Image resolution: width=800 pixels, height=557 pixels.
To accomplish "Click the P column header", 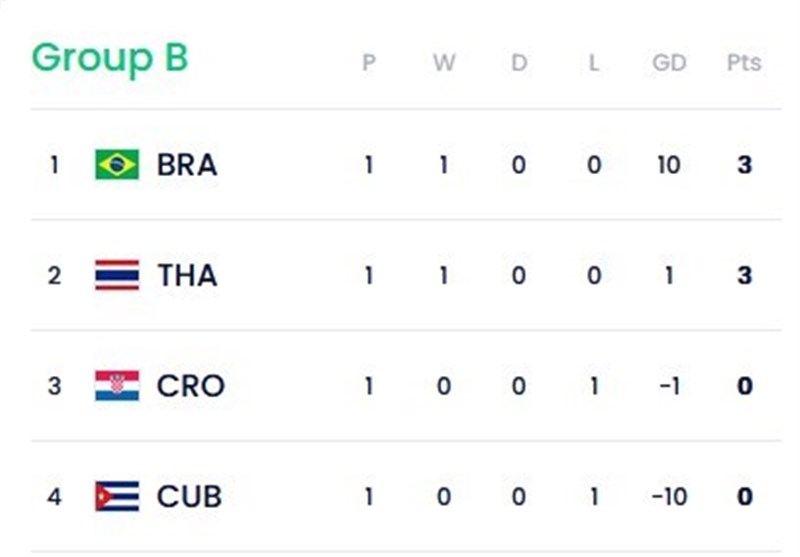I will (x=369, y=63).
